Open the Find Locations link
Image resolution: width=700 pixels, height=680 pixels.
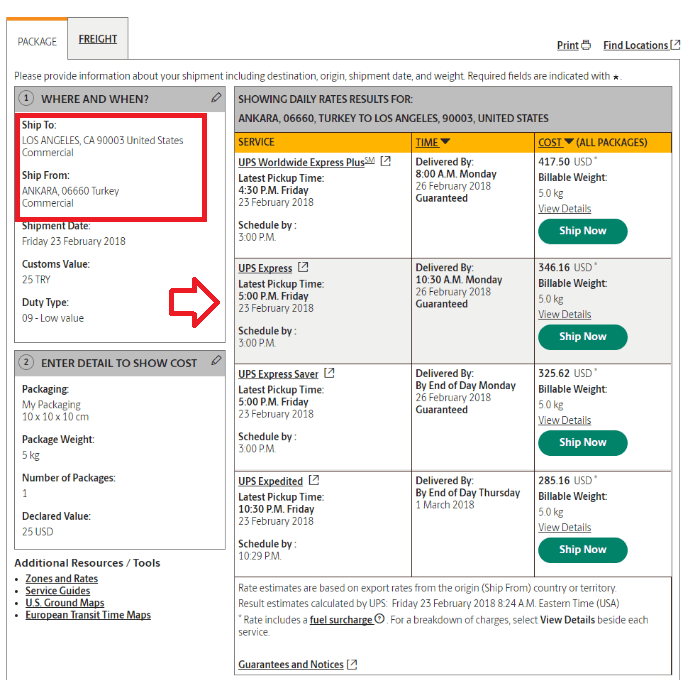click(x=636, y=45)
